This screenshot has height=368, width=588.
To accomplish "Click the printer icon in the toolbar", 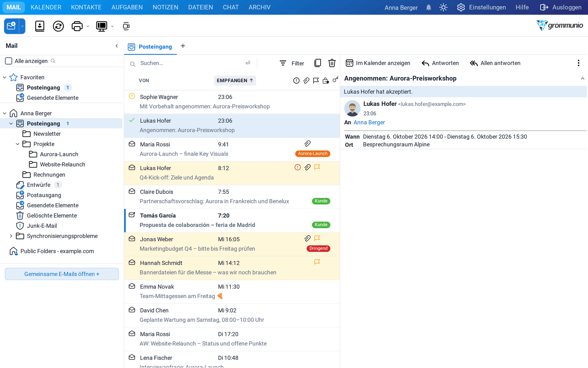I will [77, 26].
